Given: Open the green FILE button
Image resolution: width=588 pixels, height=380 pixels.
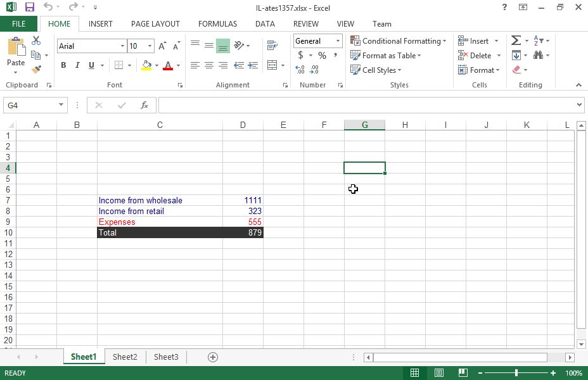Looking at the screenshot, I should click(19, 24).
